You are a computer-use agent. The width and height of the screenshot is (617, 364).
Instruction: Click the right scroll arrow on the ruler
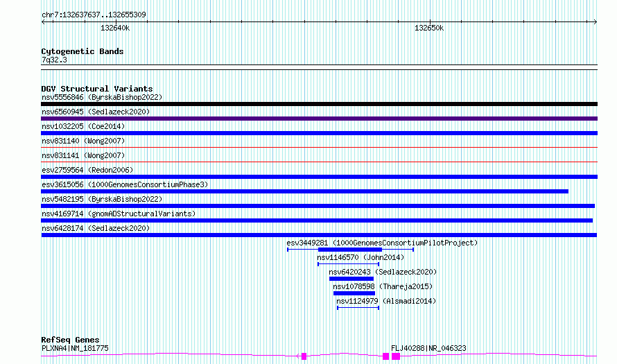pyautogui.click(x=595, y=22)
